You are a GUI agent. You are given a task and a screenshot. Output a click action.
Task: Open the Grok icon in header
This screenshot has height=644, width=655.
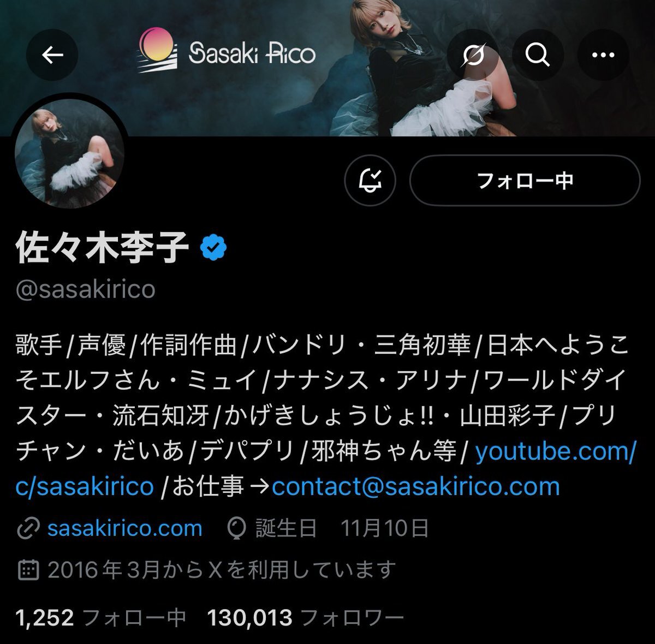pos(473,55)
